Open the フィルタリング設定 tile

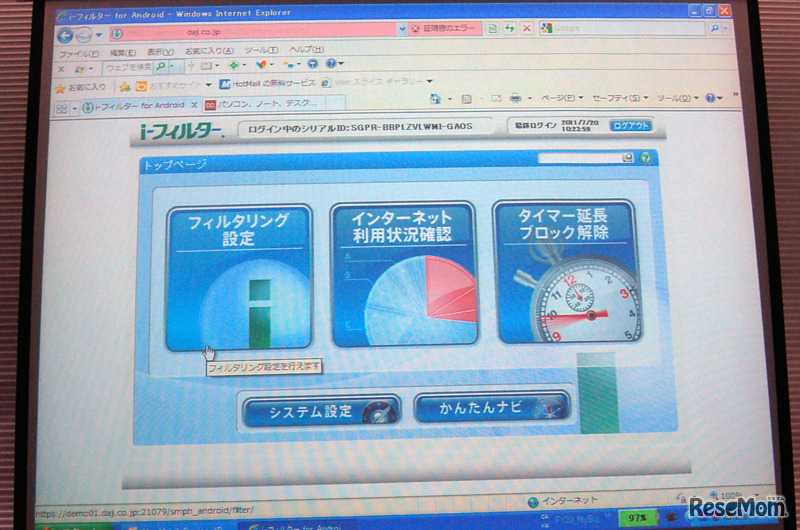coord(239,278)
